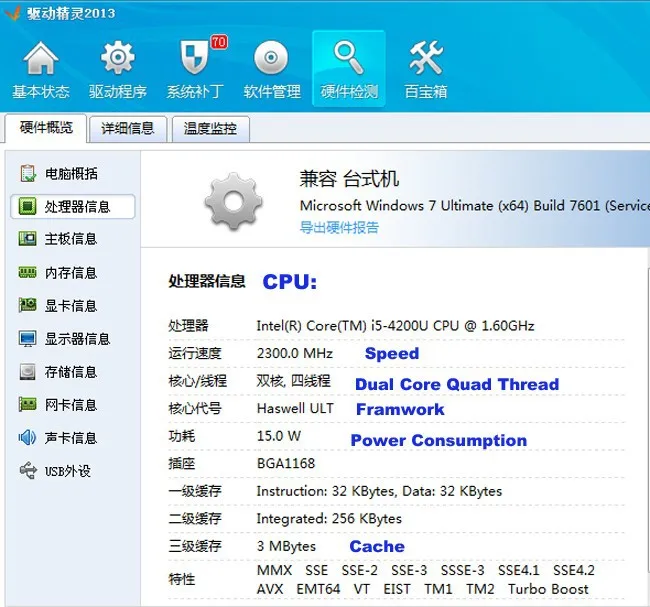Click the Haswell ULT value
650x607 pixels.
(x=295, y=408)
